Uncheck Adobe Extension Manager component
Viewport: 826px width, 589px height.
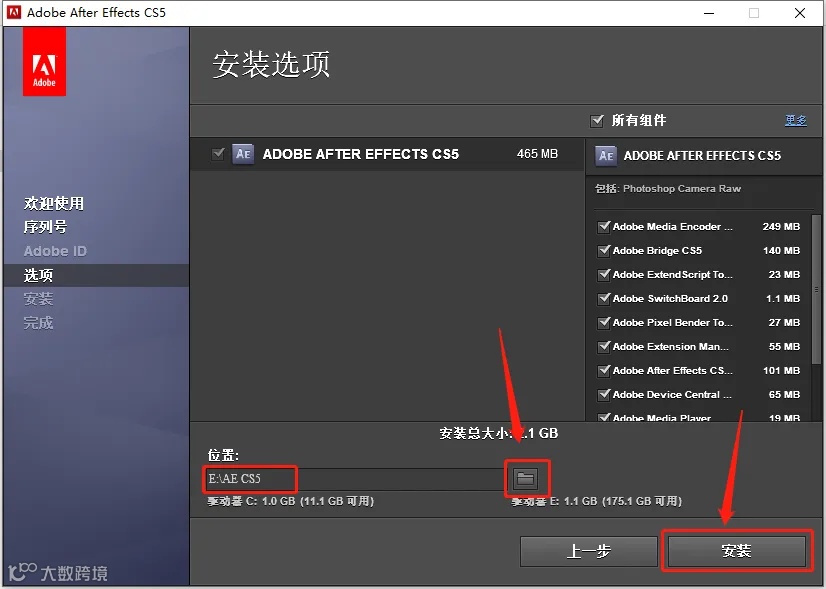[604, 347]
